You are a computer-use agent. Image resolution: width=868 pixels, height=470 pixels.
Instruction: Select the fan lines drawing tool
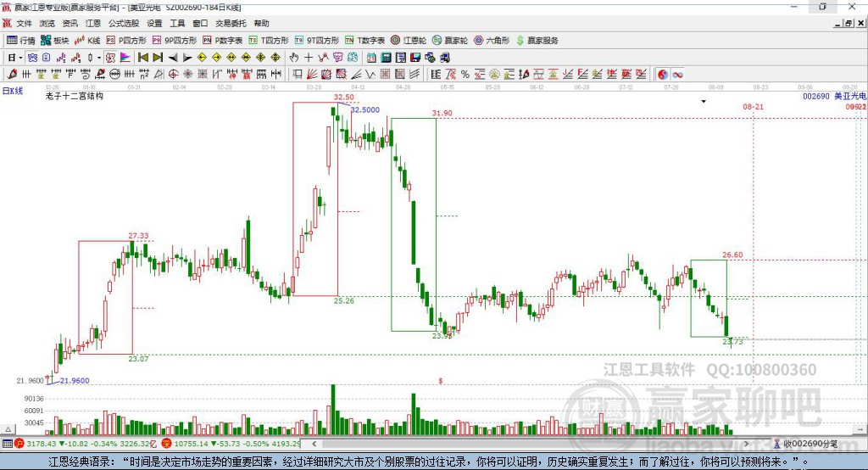coord(312,75)
